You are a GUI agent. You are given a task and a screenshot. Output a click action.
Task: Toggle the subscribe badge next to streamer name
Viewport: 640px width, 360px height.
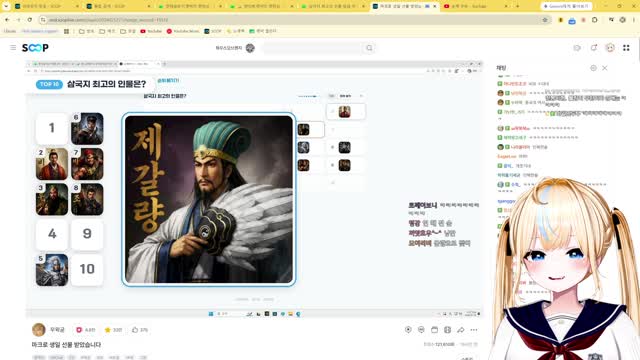(x=79, y=330)
